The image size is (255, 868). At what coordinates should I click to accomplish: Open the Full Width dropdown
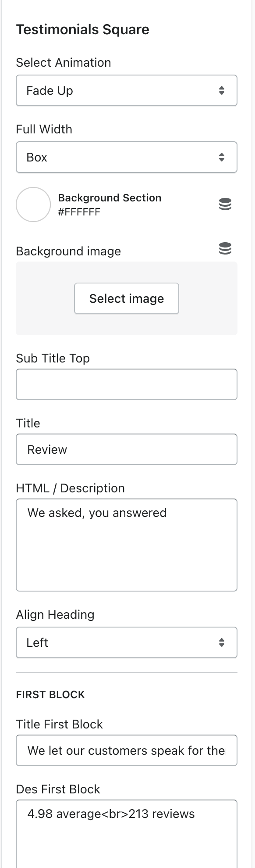(127, 157)
